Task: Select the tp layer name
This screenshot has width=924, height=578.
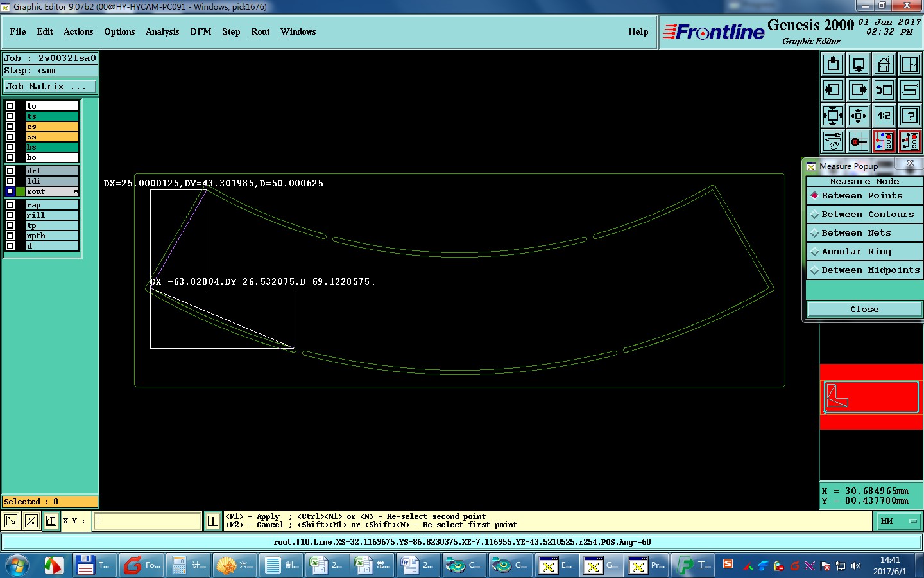Action: (53, 225)
